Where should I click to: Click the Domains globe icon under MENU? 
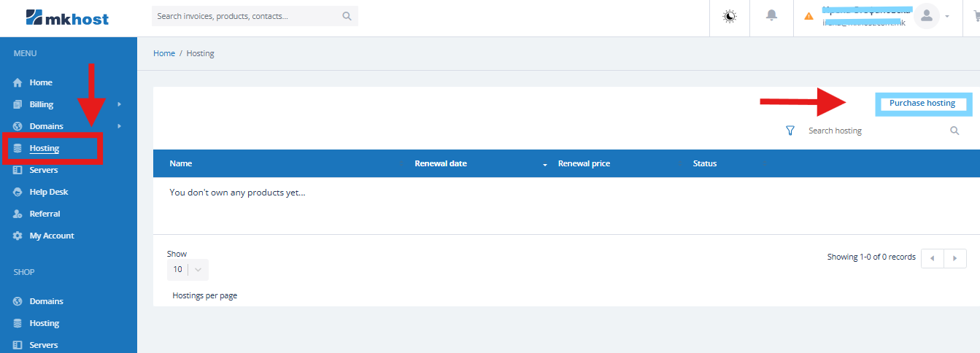point(18,126)
